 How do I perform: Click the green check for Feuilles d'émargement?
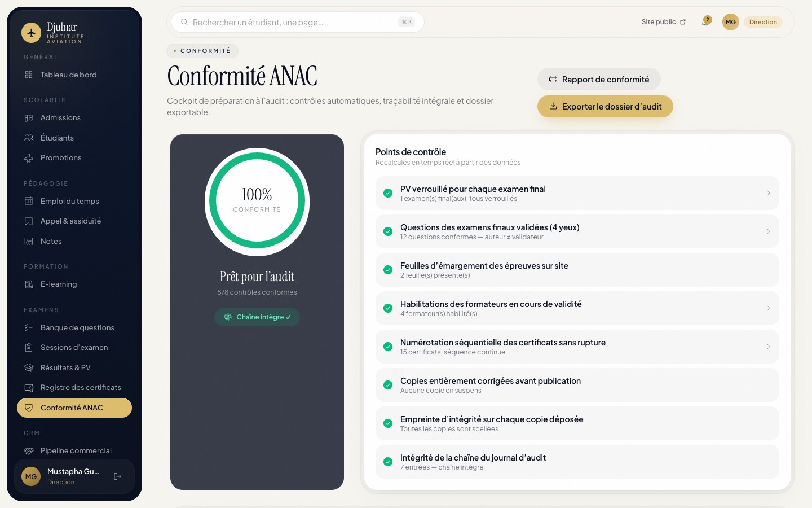click(388, 270)
